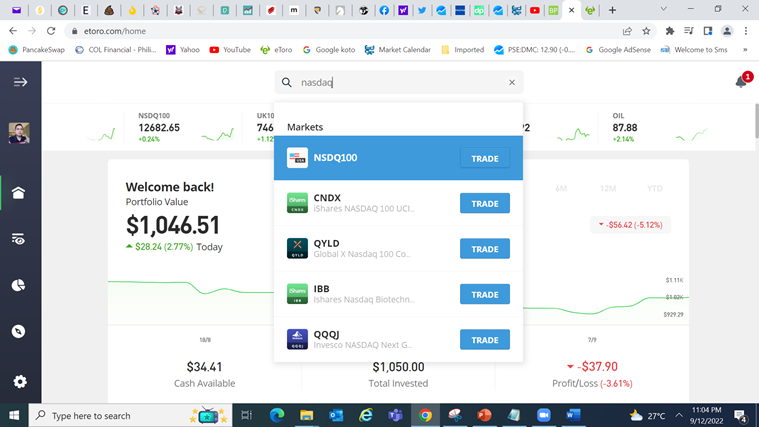Open the Windows Start menu
The height and width of the screenshot is (427, 759).
14,415
